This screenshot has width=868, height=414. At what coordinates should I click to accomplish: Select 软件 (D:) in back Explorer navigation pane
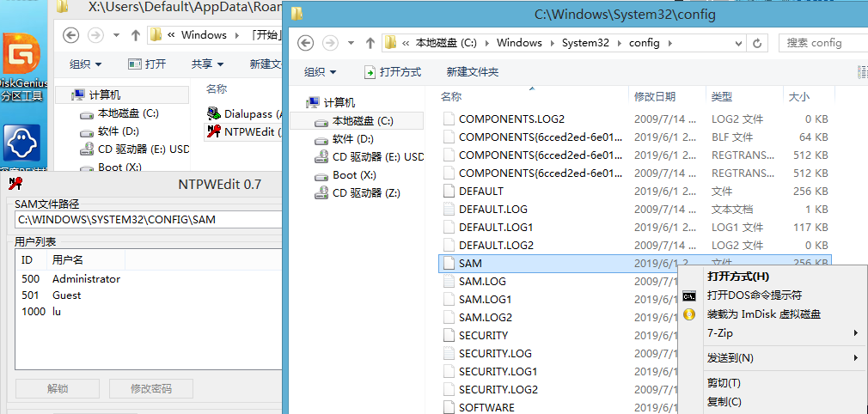click(x=110, y=131)
